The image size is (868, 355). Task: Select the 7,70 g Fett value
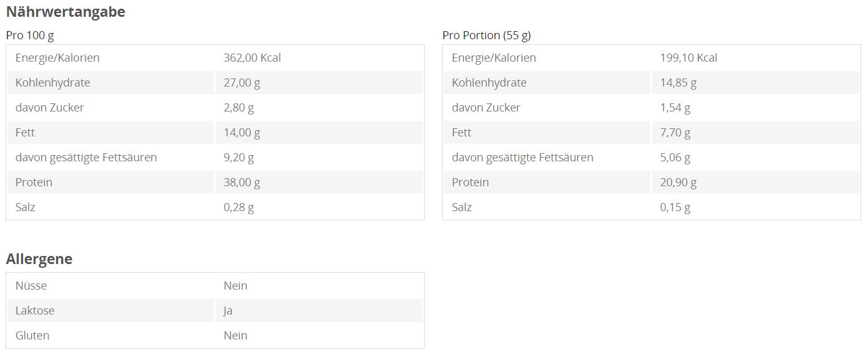(675, 133)
